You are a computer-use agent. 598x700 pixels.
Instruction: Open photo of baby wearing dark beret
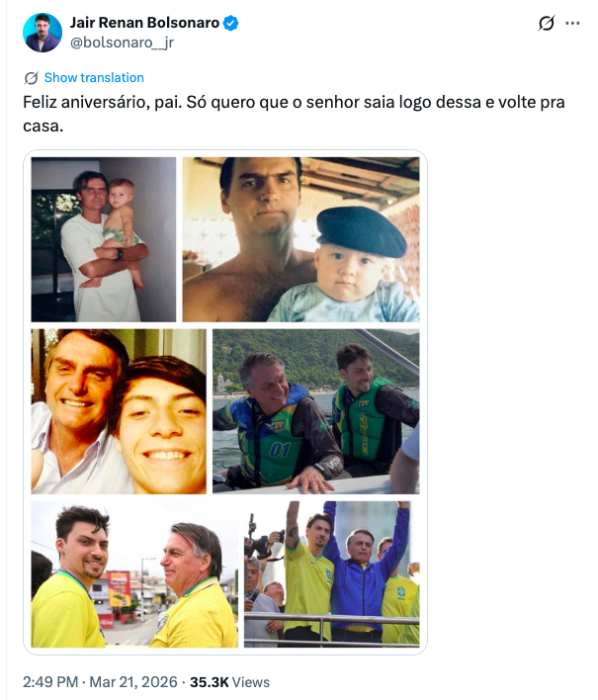pos(300,239)
